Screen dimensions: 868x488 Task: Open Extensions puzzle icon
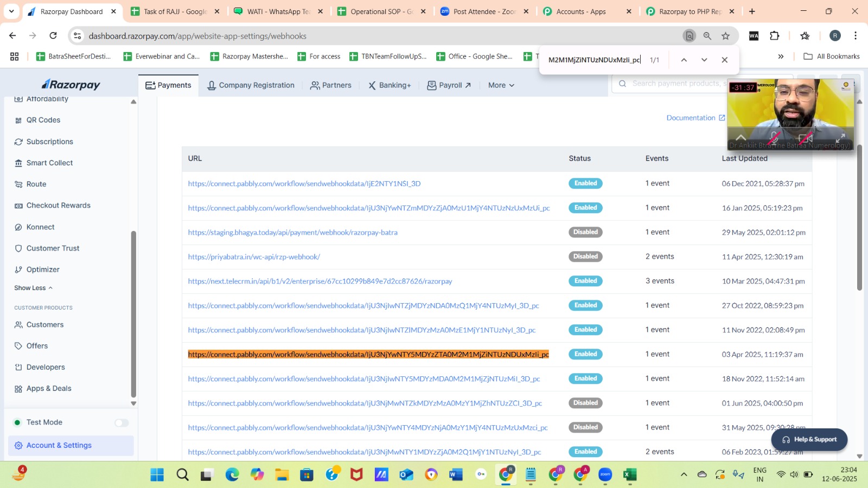click(x=775, y=36)
